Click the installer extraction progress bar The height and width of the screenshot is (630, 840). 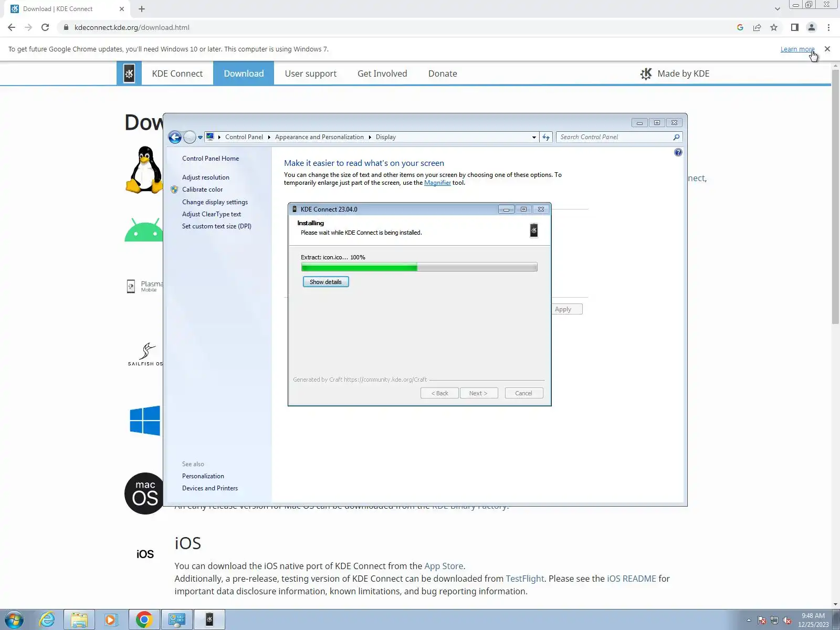[x=419, y=267]
